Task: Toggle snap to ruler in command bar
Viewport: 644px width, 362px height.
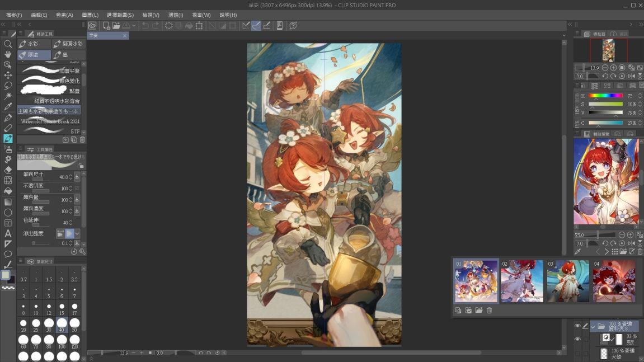Action: coord(246,26)
